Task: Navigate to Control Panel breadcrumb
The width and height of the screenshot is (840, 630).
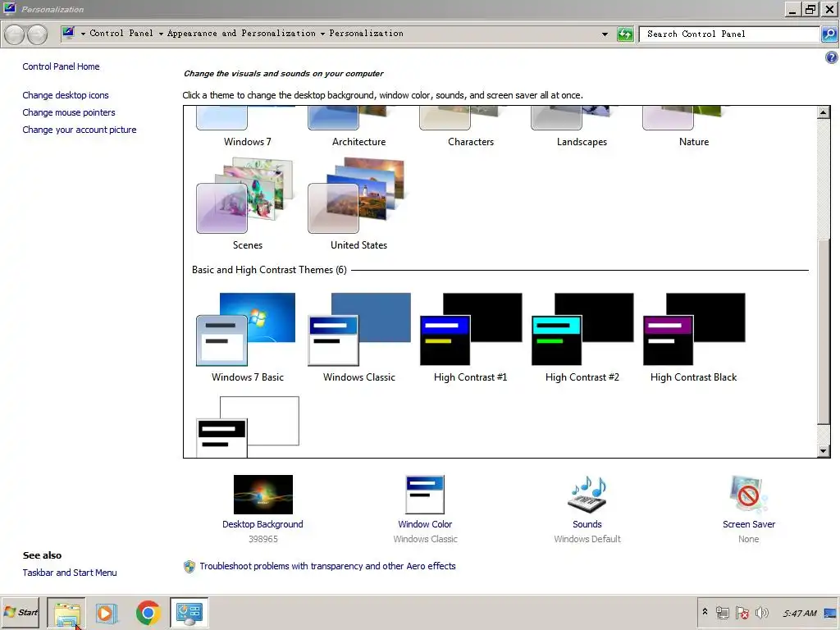Action: (x=121, y=33)
